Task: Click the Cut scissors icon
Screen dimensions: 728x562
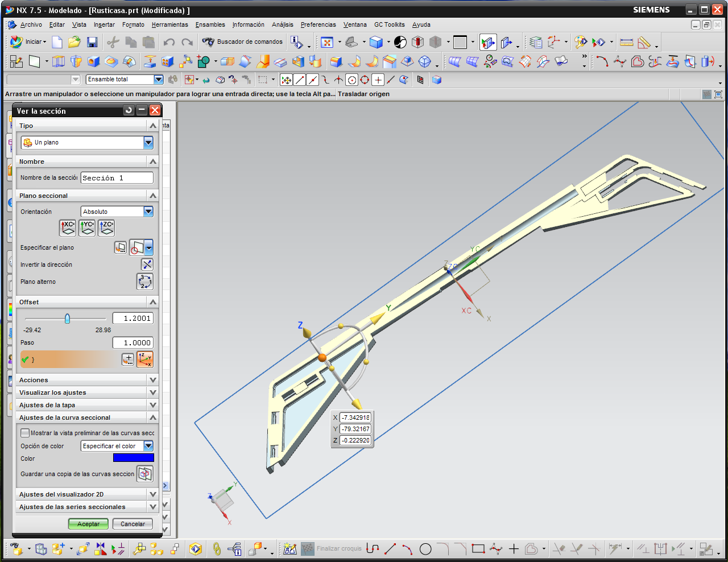Action: tap(113, 42)
